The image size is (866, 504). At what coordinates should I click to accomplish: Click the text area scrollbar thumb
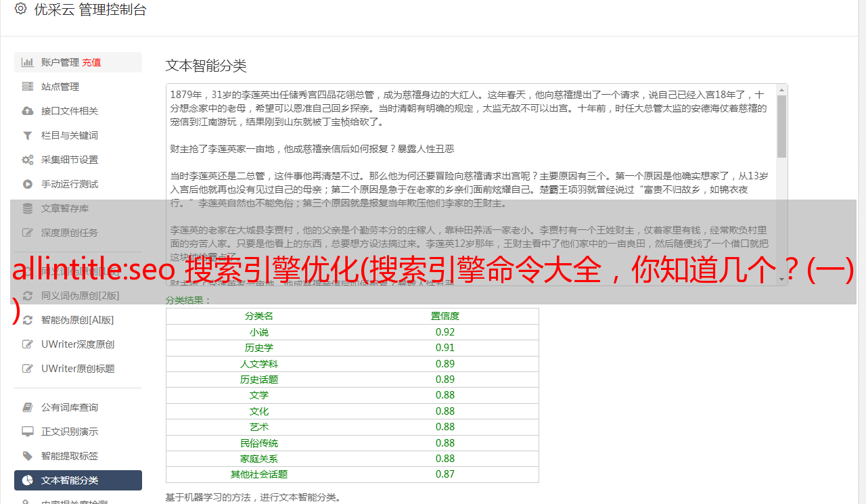click(x=781, y=126)
